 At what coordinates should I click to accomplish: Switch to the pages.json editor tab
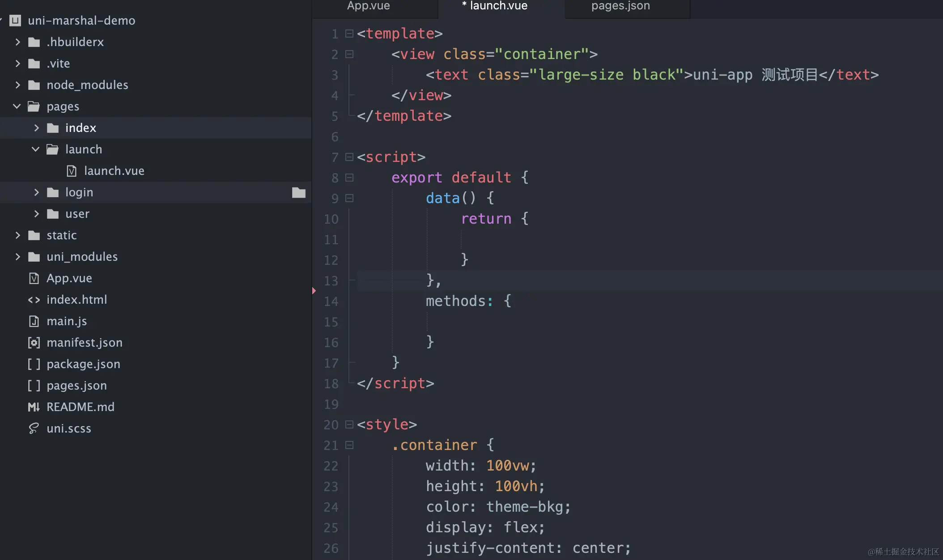pos(620,6)
